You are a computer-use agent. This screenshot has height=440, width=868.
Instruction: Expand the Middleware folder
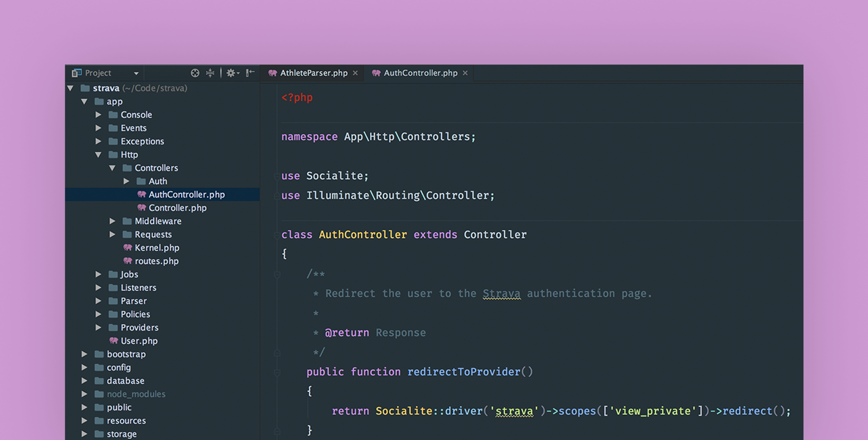112,221
